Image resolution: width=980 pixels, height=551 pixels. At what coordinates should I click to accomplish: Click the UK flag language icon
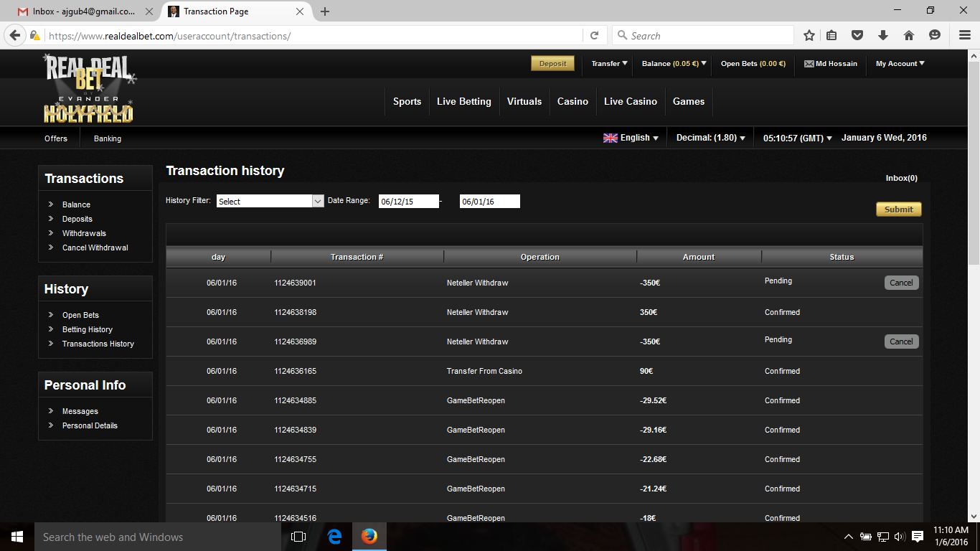[611, 138]
